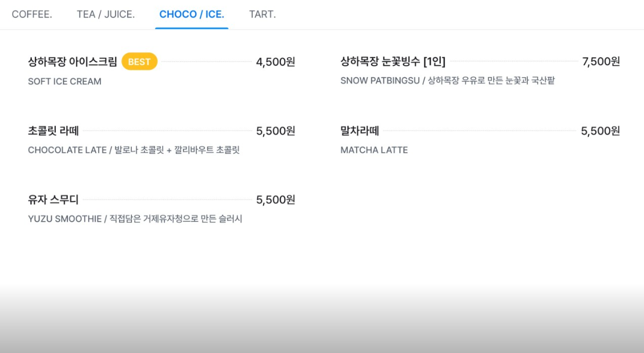Click the YUZU SMOOTHIE description text
Image resolution: width=644 pixels, height=353 pixels.
[x=135, y=219]
